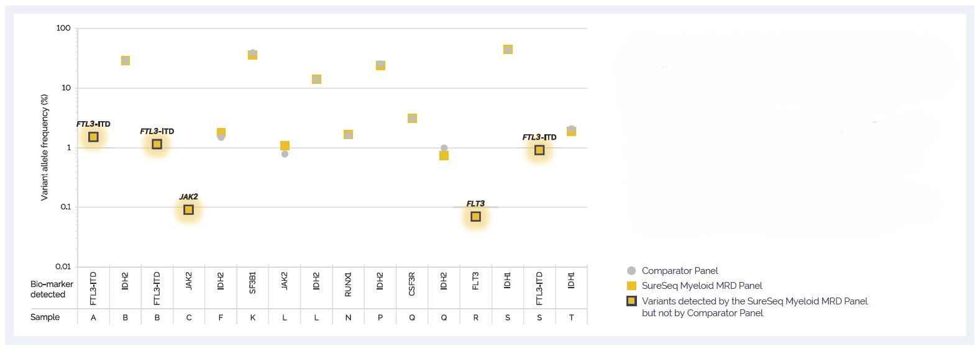Viewport: 980px width, 351px height.
Task: Click the gray Comparator Panel legend circle
Action: 631,271
